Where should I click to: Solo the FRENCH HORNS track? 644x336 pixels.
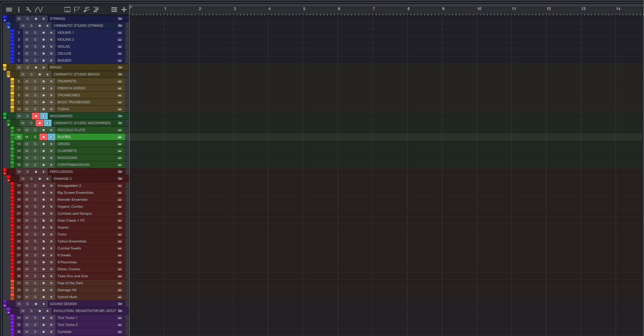tap(35, 88)
